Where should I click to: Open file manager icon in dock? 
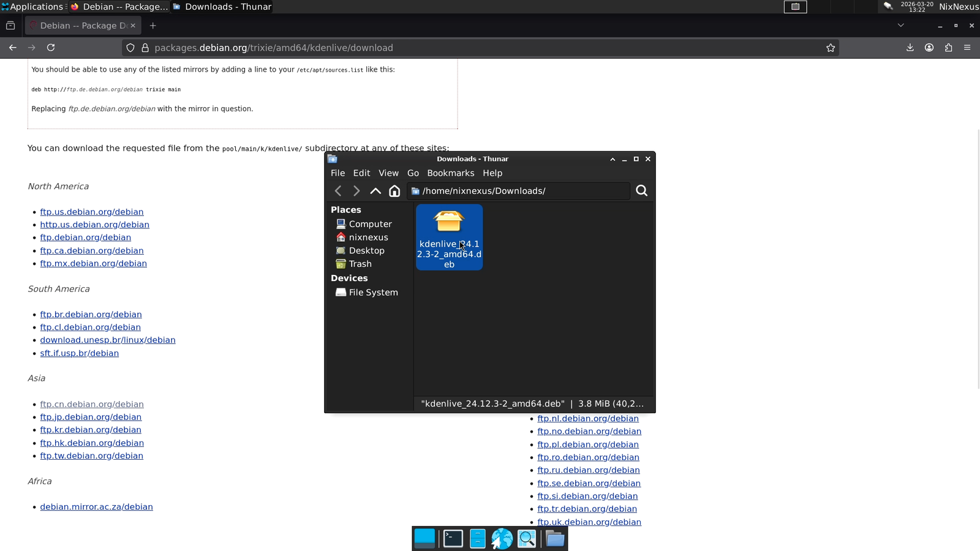pyautogui.click(x=478, y=539)
